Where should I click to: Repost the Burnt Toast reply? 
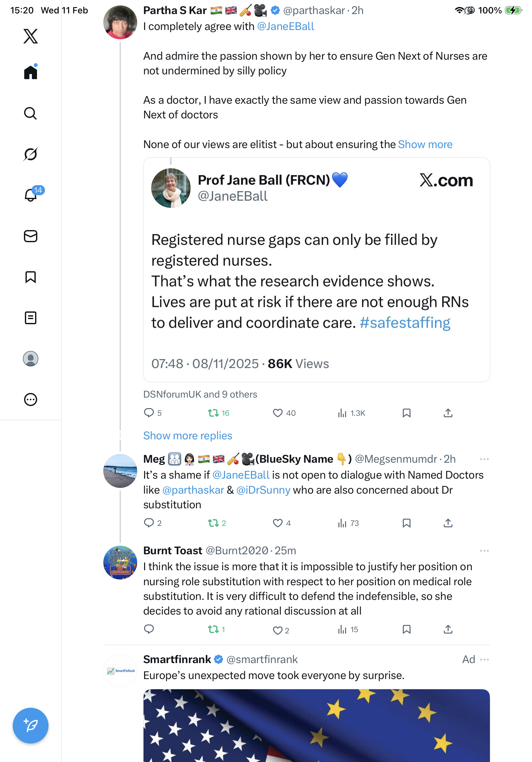click(x=213, y=629)
